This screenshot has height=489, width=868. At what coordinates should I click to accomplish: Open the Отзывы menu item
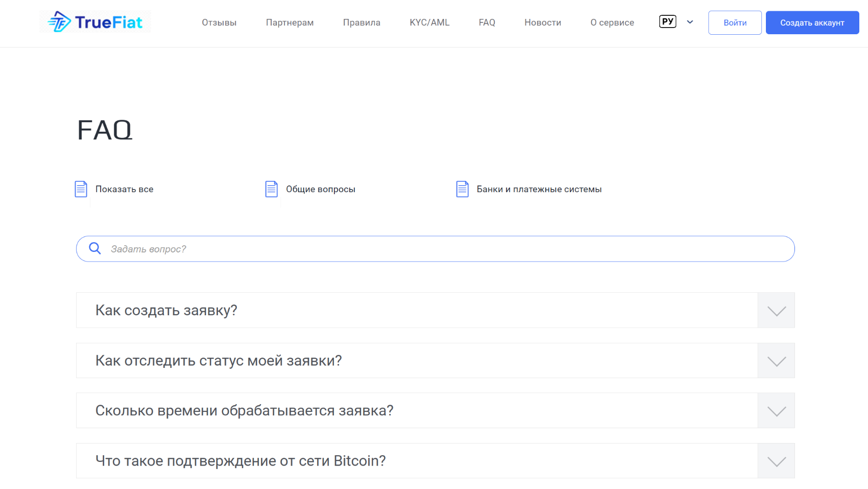(219, 22)
